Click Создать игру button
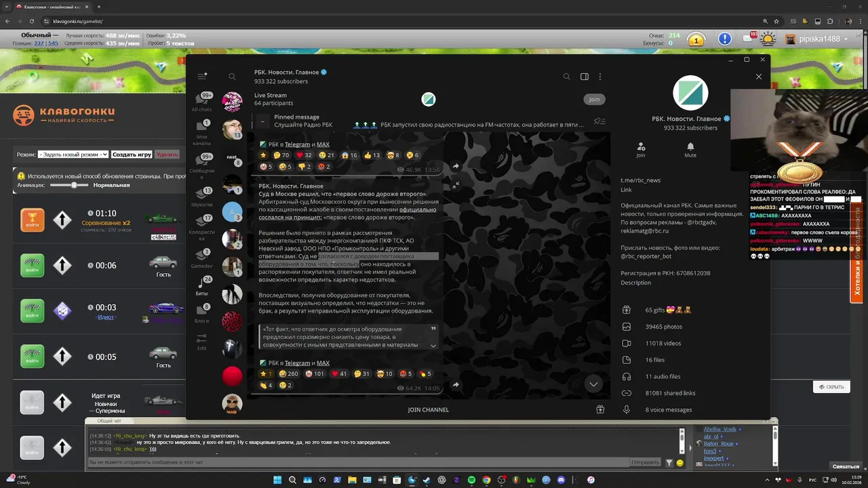 coord(132,155)
